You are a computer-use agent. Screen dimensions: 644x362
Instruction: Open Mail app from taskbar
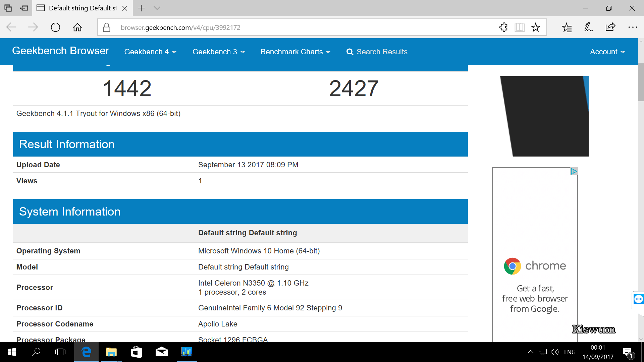click(x=161, y=352)
